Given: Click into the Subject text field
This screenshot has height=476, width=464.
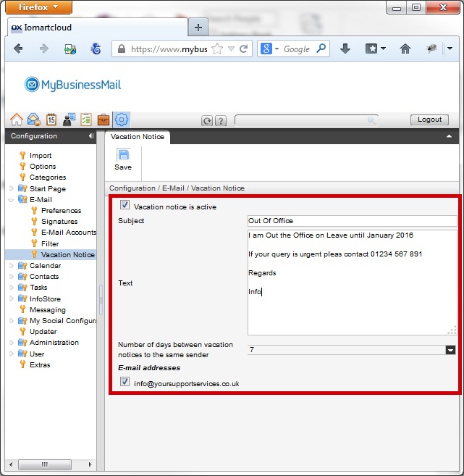Looking at the screenshot, I should [x=351, y=221].
